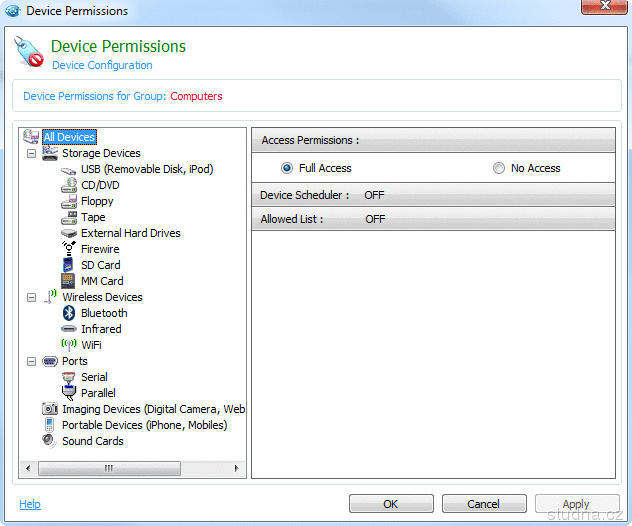Viewport: 632px width, 526px height.
Task: Select the WiFi label
Action: 91,345
